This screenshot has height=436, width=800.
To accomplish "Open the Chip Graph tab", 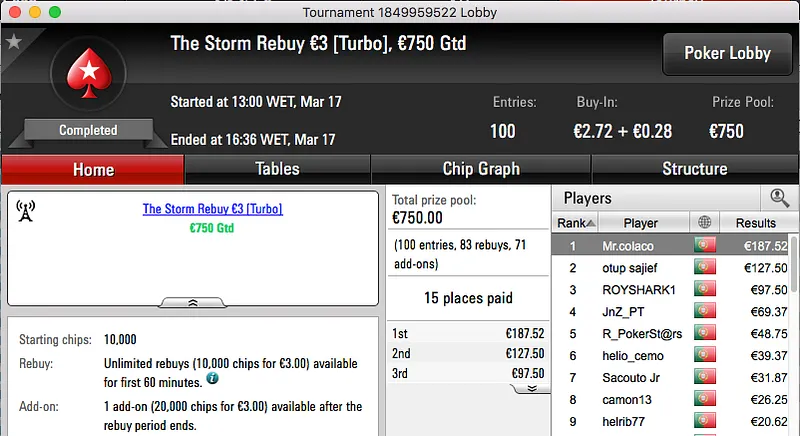I will (481, 169).
